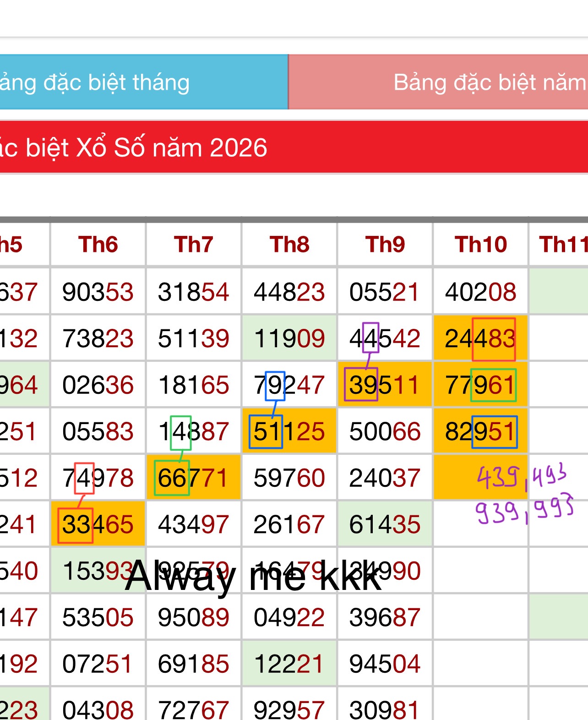This screenshot has height=720, width=588.
Task: Click the orange cell 66771
Action: point(194,478)
